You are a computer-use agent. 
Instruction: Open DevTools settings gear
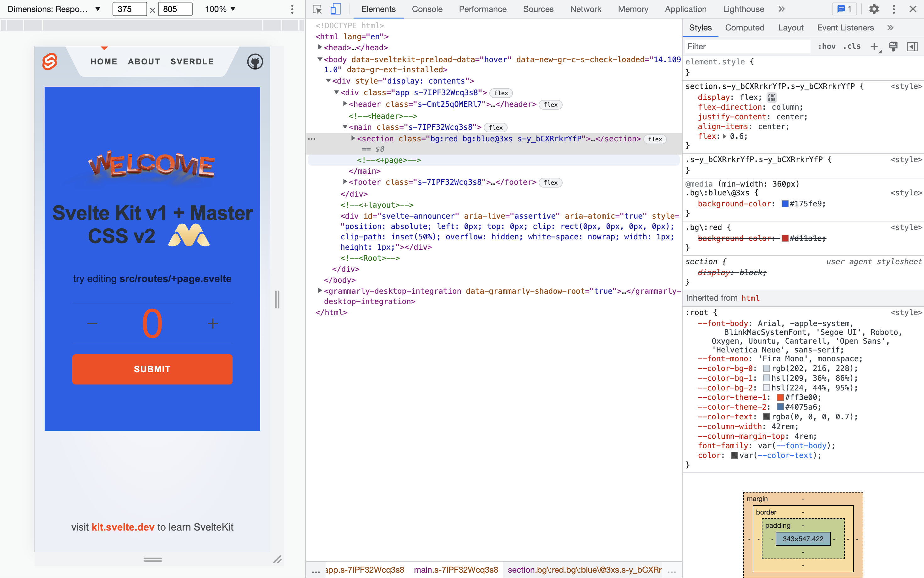point(874,9)
